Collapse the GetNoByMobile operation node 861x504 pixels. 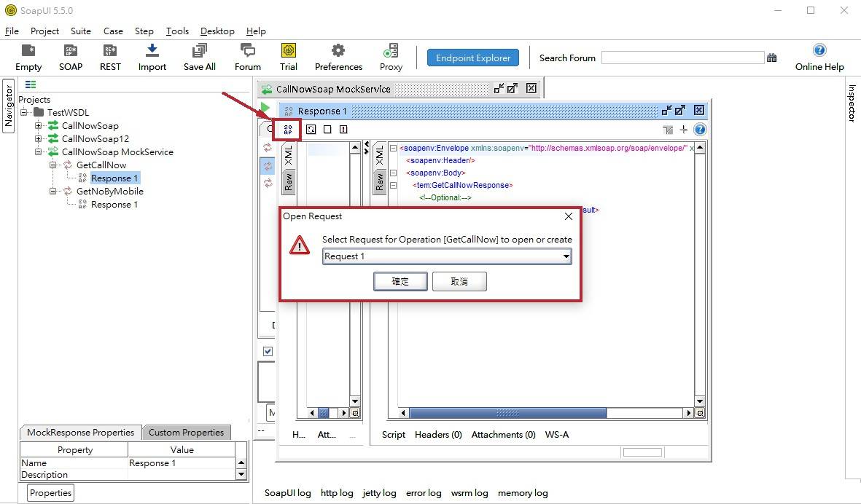pyautogui.click(x=52, y=192)
